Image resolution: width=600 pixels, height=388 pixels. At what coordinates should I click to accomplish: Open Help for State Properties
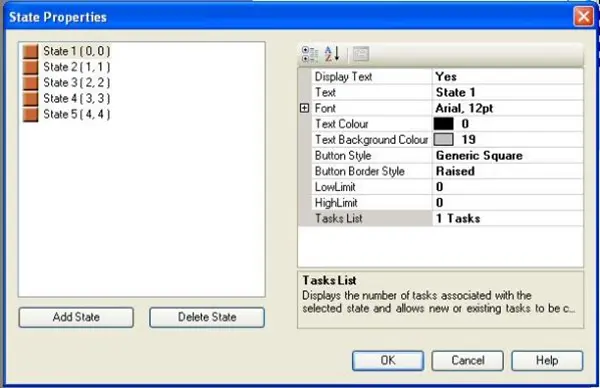[547, 360]
